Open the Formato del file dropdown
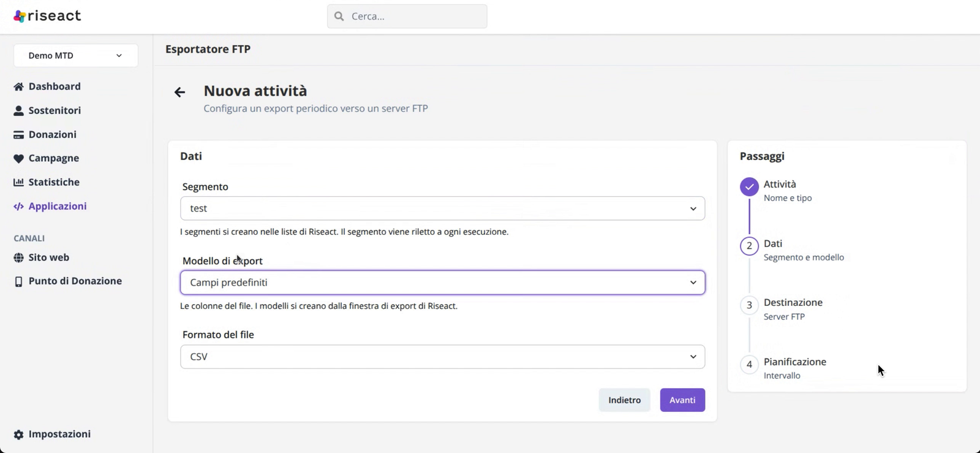The height and width of the screenshot is (453, 980). [442, 357]
